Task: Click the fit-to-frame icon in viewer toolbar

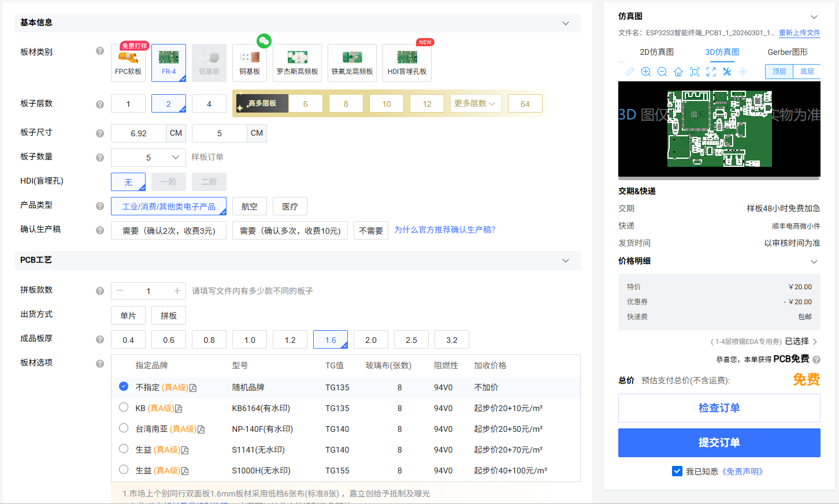Action: coord(695,72)
